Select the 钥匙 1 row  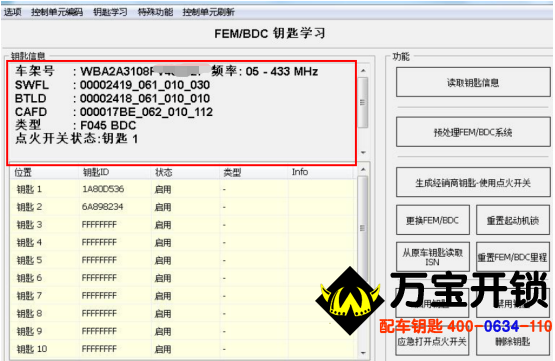pos(183,189)
